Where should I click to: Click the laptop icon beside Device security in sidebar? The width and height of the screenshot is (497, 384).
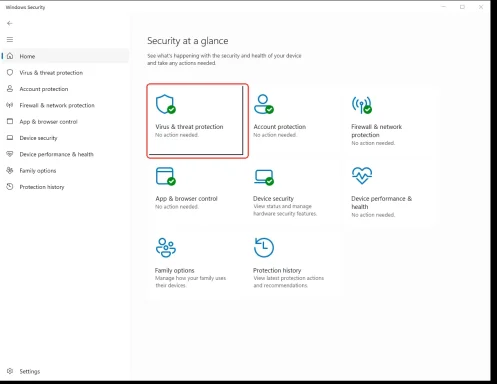[10, 138]
